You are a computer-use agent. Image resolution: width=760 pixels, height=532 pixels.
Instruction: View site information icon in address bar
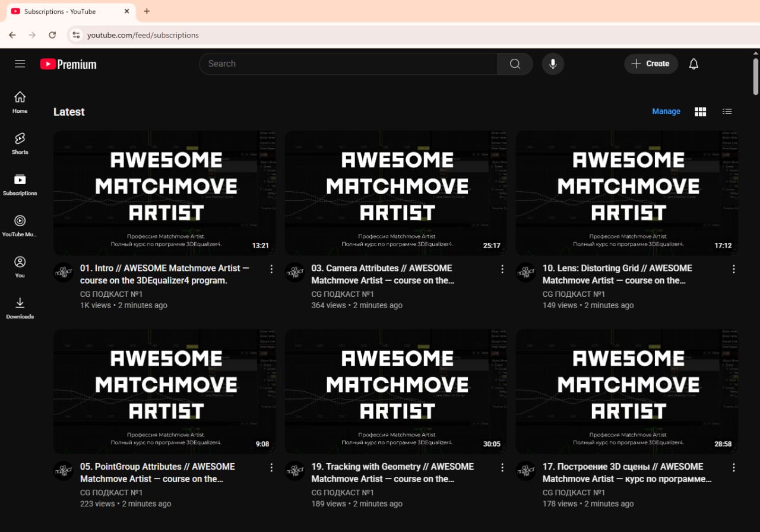76,35
